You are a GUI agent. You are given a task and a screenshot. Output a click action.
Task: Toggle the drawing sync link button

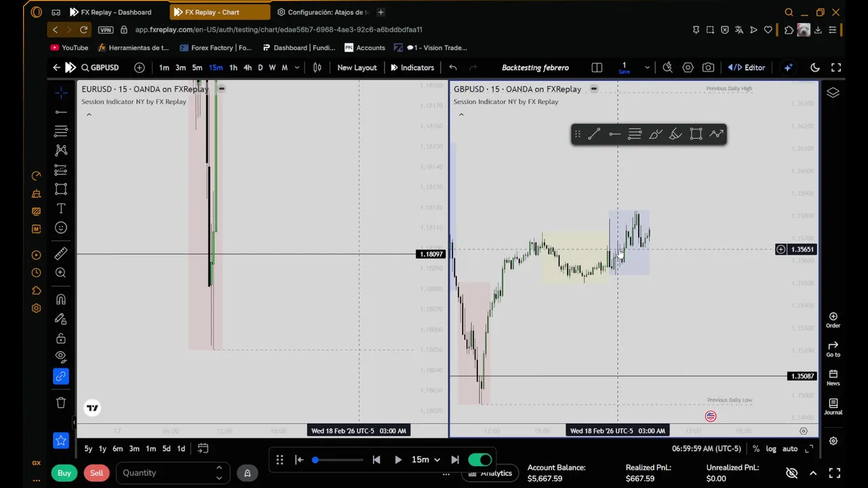(61, 376)
